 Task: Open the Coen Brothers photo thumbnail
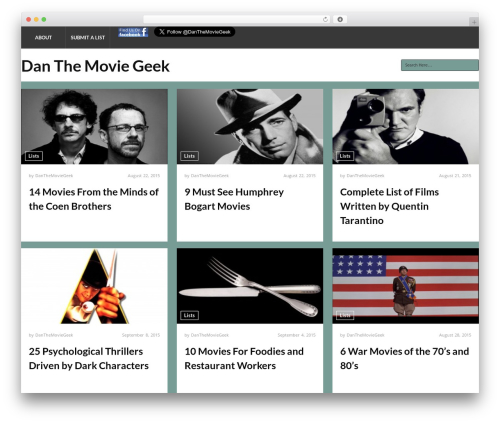click(94, 126)
